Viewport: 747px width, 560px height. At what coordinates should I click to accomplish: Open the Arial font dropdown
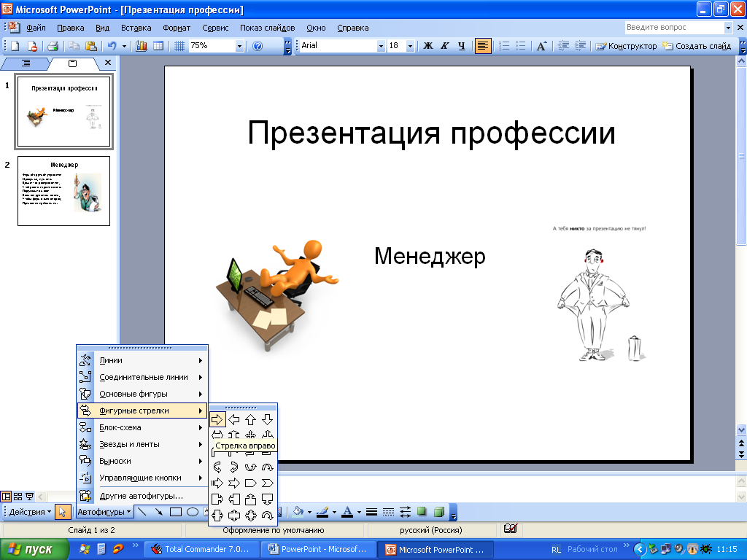381,46
